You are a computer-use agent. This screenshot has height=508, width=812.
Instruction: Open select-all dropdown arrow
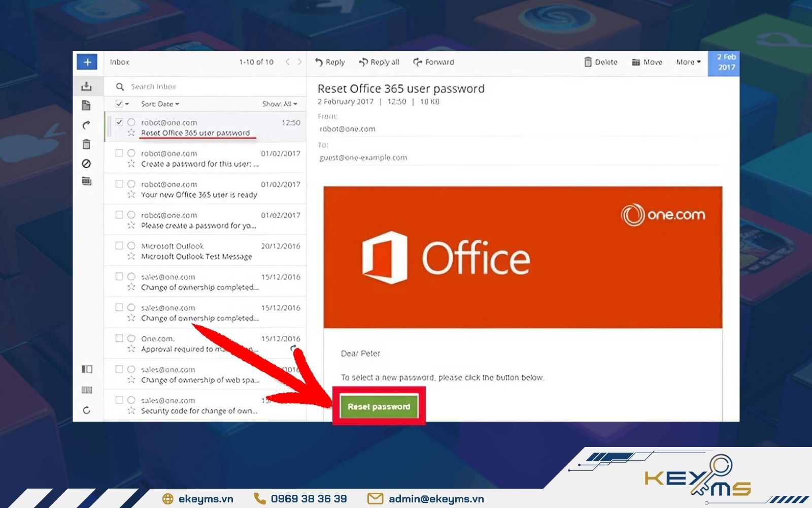click(x=127, y=104)
